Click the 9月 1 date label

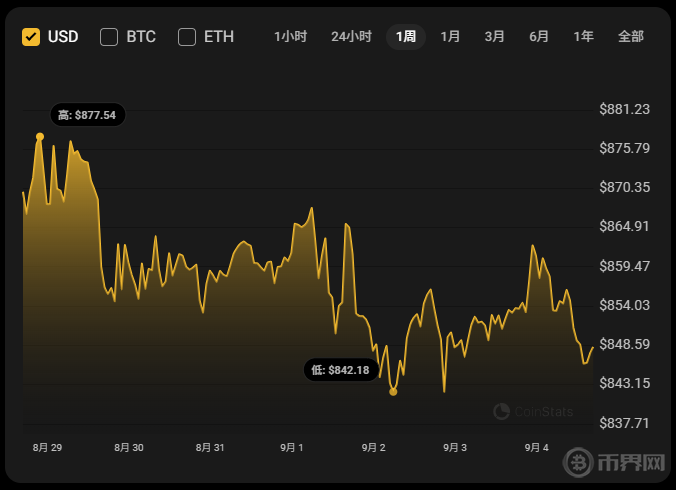[292, 448]
